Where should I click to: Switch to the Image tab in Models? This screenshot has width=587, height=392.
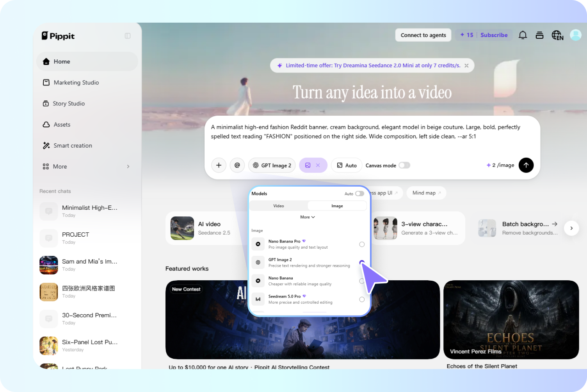pyautogui.click(x=337, y=206)
